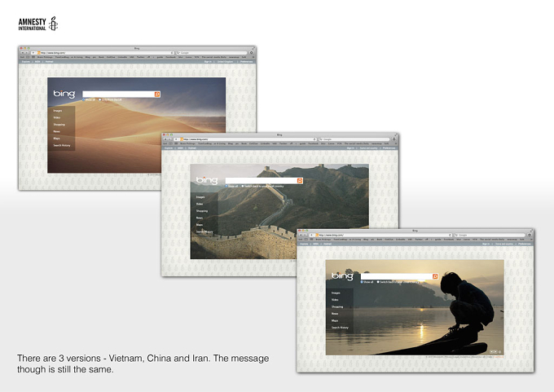Click the Amnesty International candle logo
Image resolution: width=554 pixels, height=392 pixels.
tap(53, 24)
